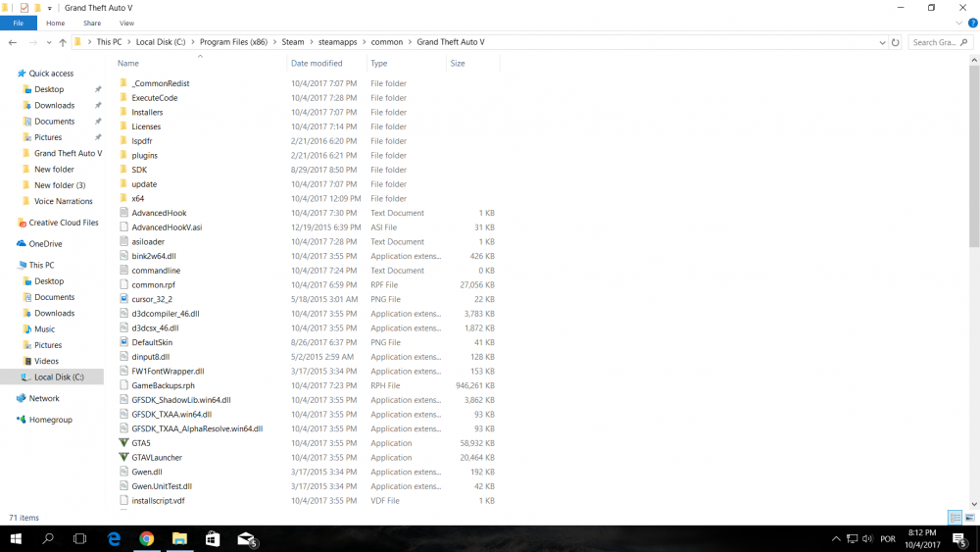Open Task View on taskbar
Screen dimensions: 980x552
80,539
